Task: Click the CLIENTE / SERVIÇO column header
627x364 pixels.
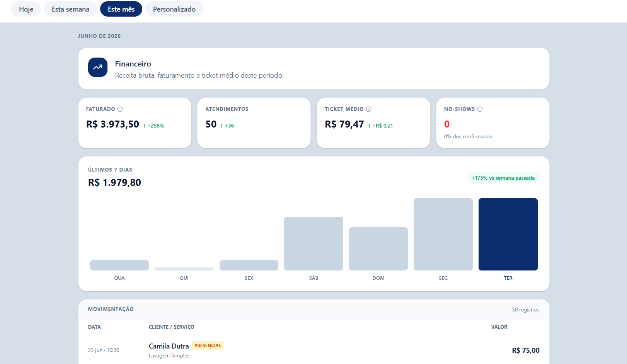Action: (x=172, y=327)
